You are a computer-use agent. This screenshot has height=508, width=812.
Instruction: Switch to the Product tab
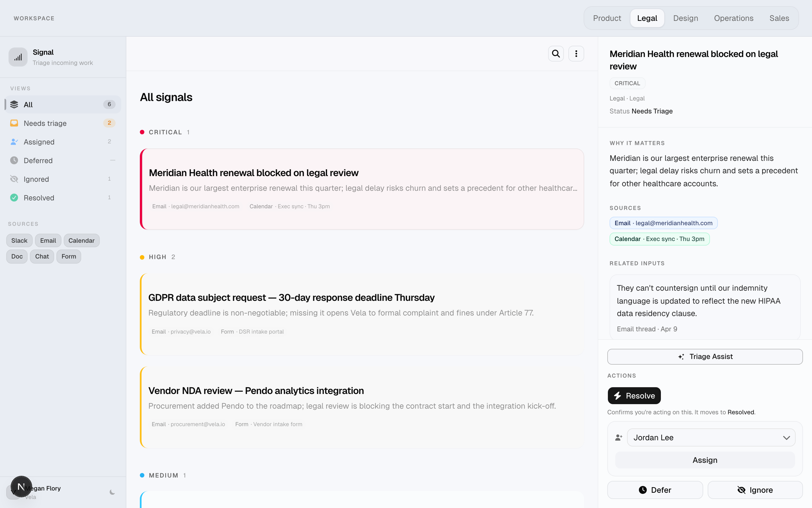[607, 18]
